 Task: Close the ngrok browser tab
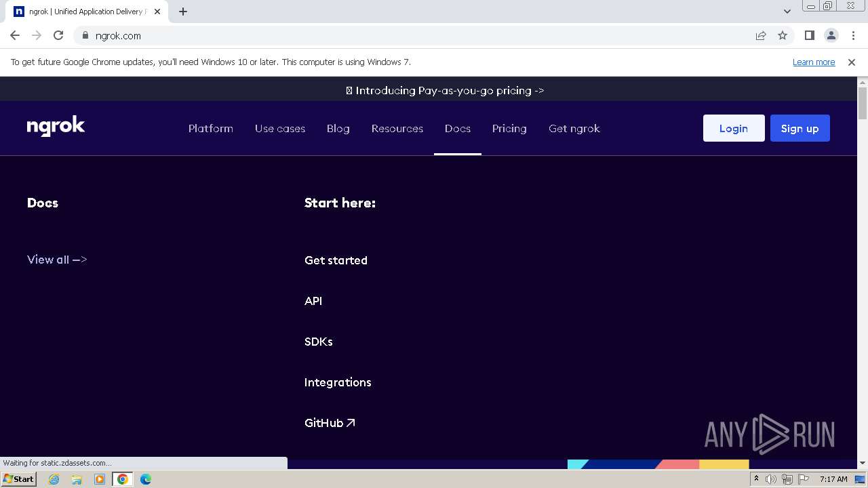pos(157,12)
